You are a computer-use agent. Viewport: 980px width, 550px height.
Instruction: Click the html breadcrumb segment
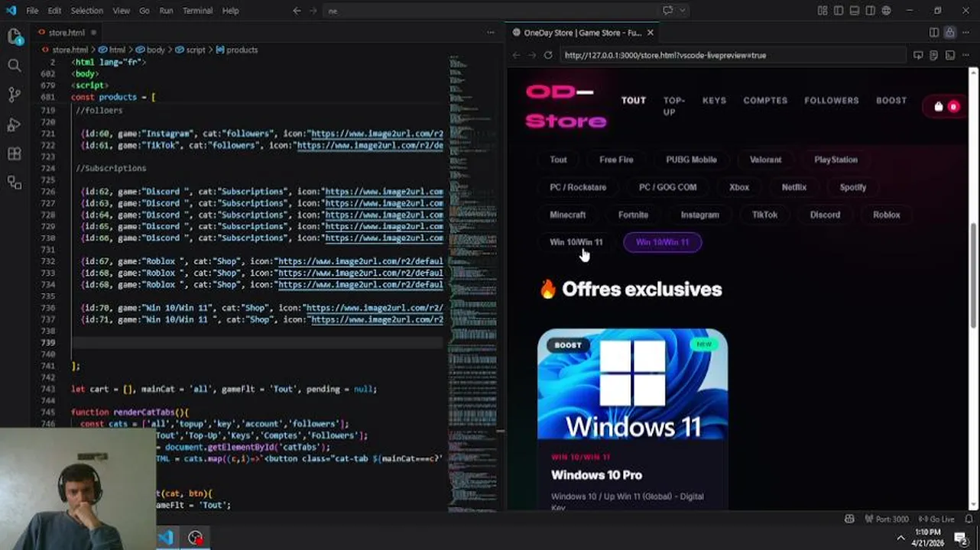(x=117, y=50)
